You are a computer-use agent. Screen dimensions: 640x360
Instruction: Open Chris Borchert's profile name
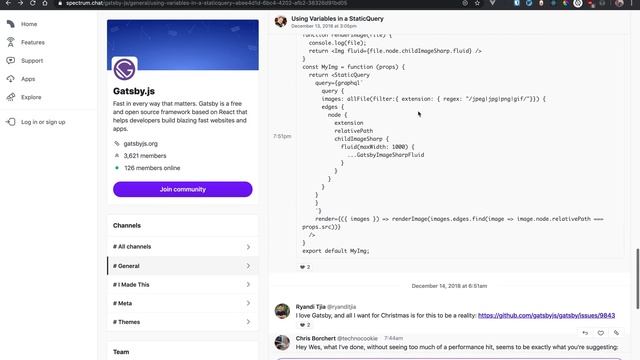(316, 338)
